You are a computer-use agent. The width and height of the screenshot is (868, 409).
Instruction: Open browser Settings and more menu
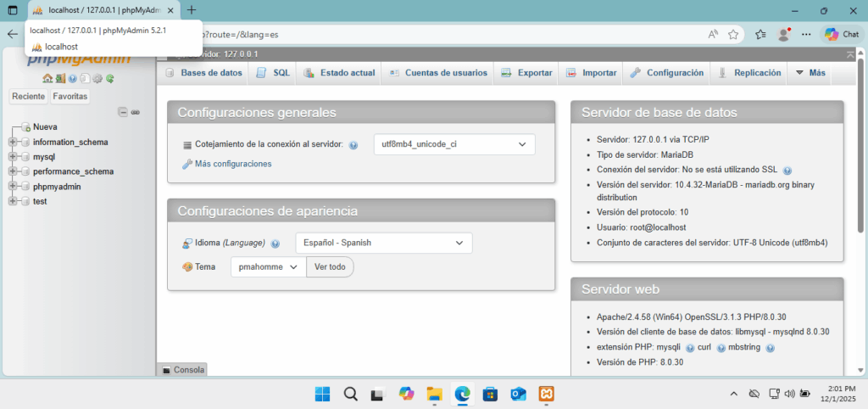pyautogui.click(x=807, y=34)
